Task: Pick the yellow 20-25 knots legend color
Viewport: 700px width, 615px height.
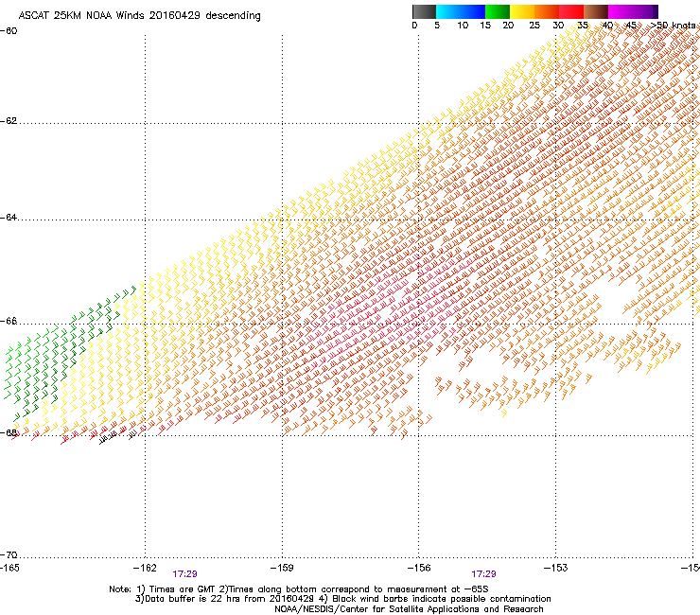Action: tap(522, 11)
